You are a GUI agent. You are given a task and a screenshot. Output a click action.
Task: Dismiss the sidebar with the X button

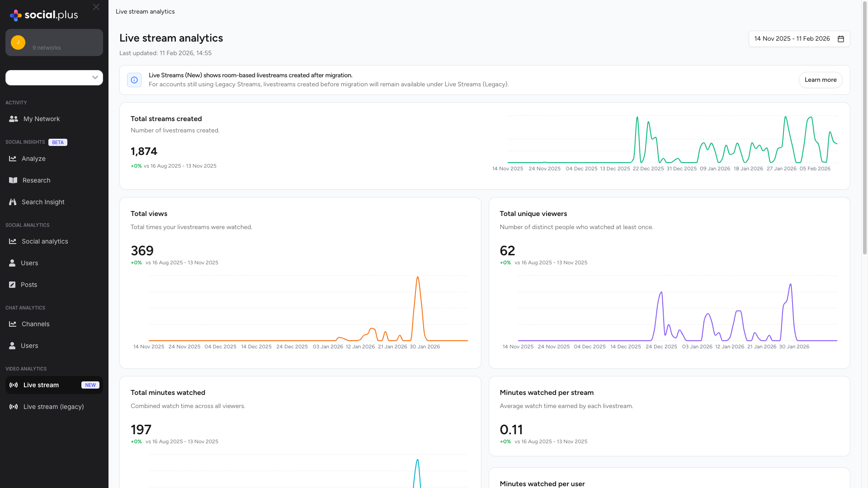tap(96, 7)
